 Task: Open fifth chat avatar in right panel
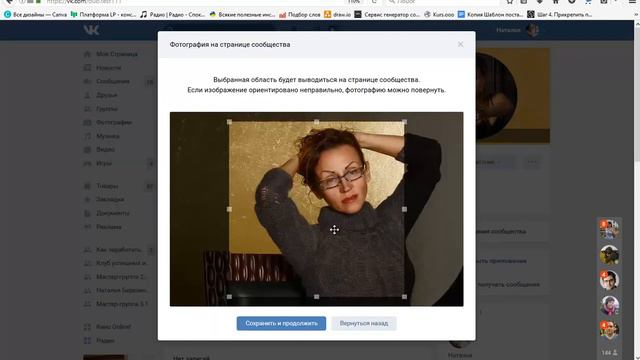click(x=609, y=330)
